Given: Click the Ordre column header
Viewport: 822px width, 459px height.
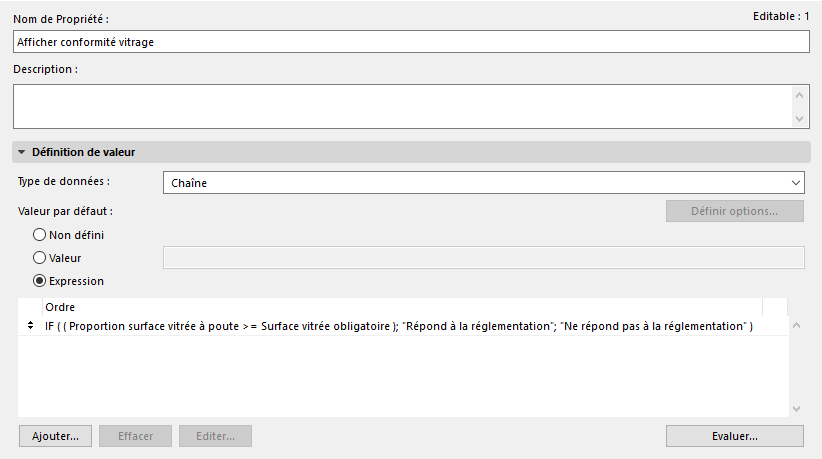Looking at the screenshot, I should tap(400, 307).
